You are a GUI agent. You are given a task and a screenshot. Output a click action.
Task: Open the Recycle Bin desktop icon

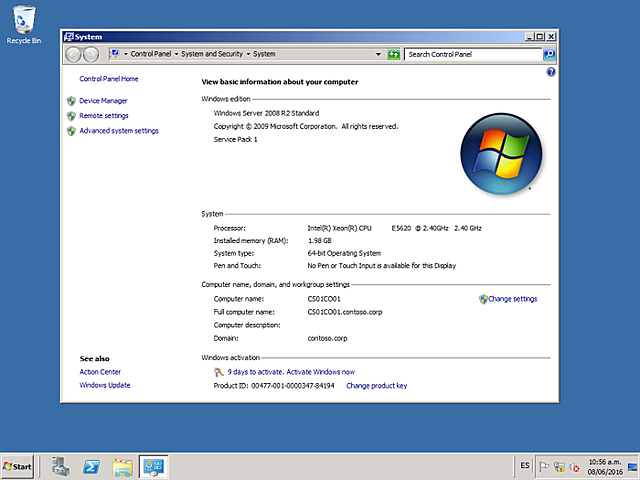coord(23,25)
